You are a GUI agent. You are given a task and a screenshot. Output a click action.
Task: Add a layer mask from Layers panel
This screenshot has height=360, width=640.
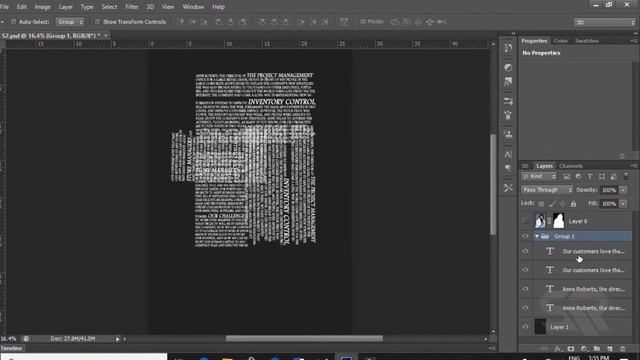571,349
